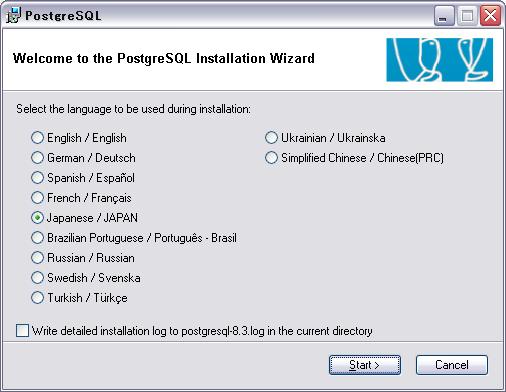
Task: Enable writing detailed installation log checkbox
Action: click(x=22, y=331)
